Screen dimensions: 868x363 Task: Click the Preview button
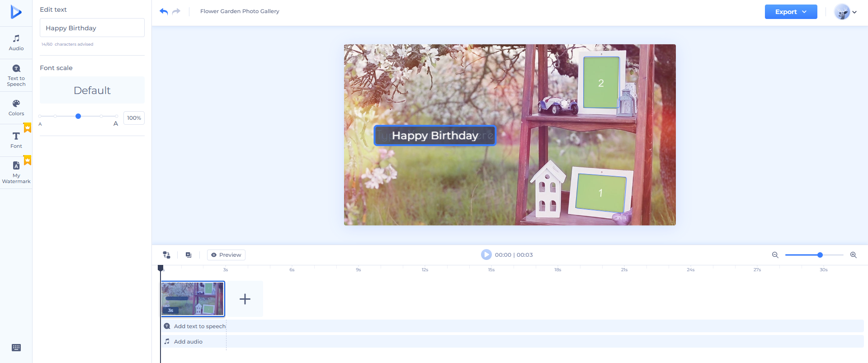226,255
